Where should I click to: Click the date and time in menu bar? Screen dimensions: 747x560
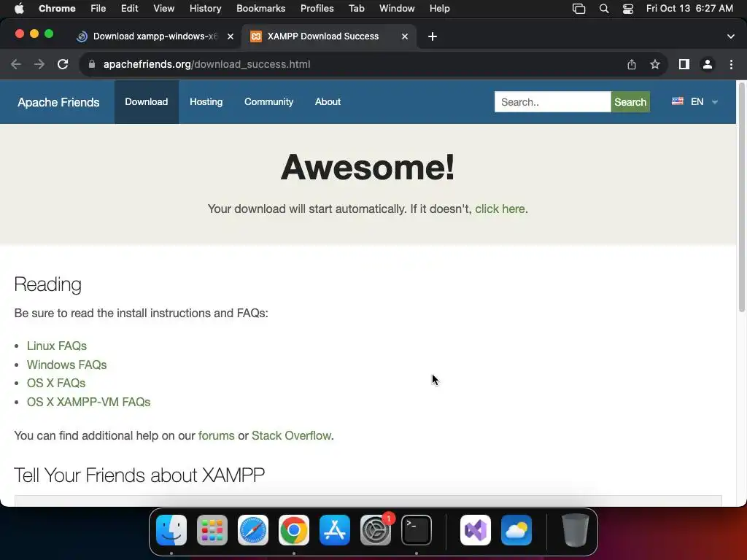click(689, 9)
